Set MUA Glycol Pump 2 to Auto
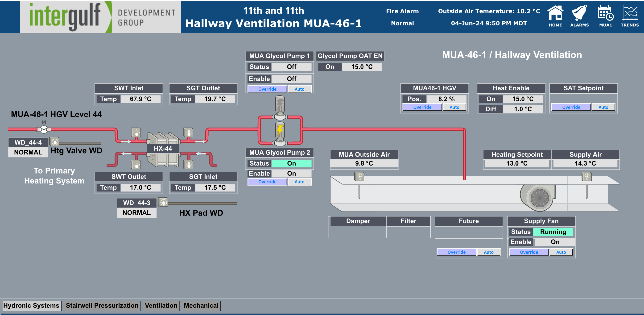Image resolution: width=644 pixels, height=315 pixels. [x=300, y=182]
